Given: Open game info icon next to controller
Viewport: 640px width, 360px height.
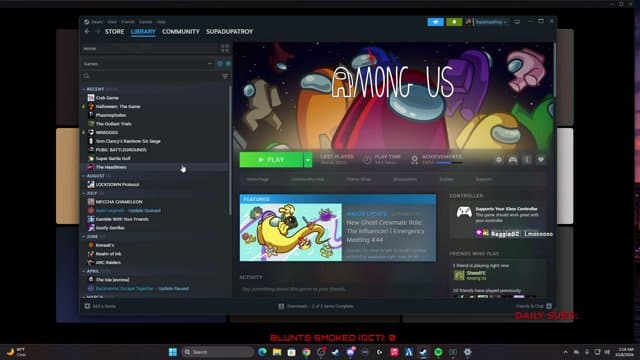Looking at the screenshot, I should (527, 160).
